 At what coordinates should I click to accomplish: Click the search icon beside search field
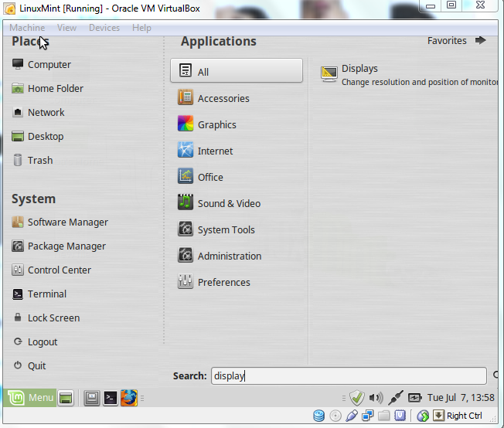(x=495, y=375)
